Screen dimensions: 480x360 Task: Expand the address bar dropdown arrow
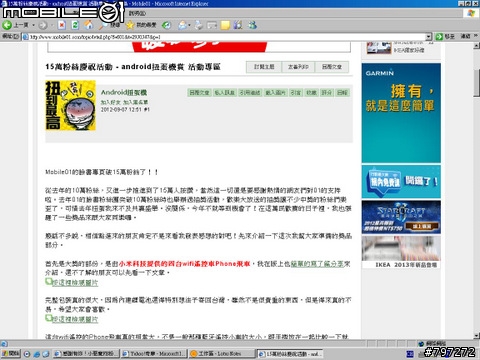(429, 37)
